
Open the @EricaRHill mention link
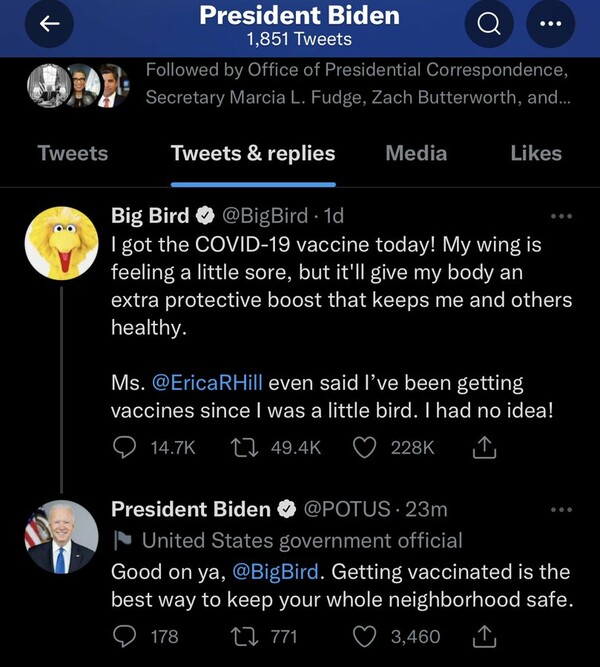tap(207, 382)
